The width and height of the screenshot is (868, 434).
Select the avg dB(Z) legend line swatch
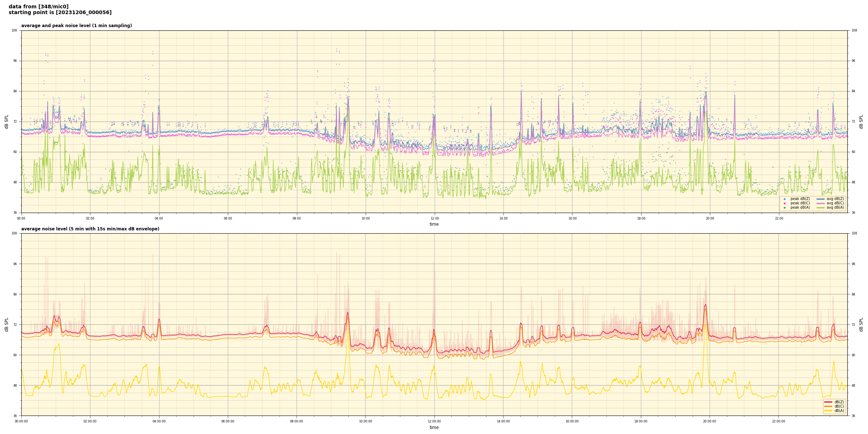pyautogui.click(x=821, y=199)
